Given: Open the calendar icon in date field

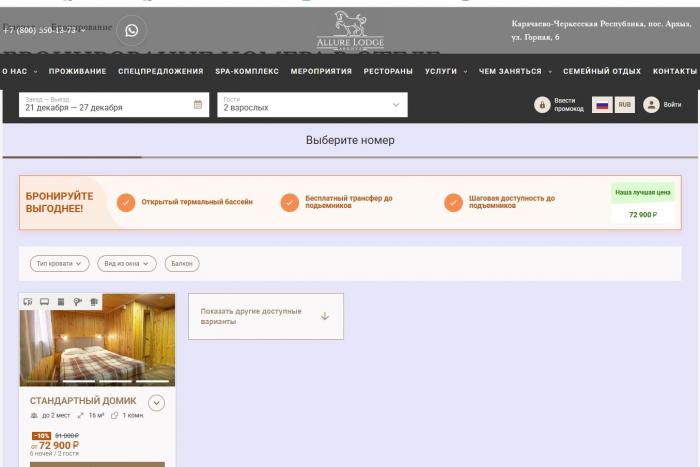Looking at the screenshot, I should [x=197, y=104].
